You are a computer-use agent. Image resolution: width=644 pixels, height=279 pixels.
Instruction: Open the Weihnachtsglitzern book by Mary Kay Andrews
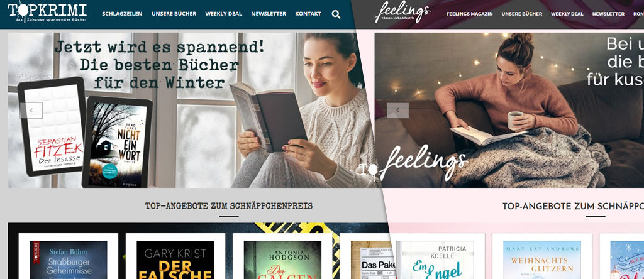pyautogui.click(x=541, y=260)
